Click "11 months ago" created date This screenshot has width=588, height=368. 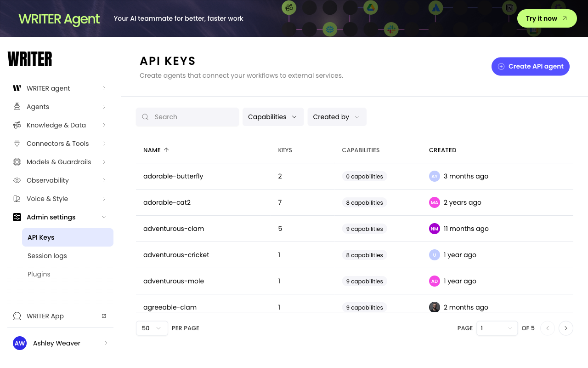pyautogui.click(x=466, y=229)
